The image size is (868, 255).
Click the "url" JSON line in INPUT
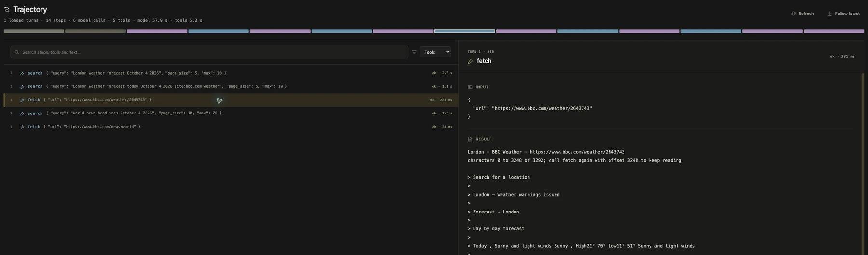coord(532,108)
